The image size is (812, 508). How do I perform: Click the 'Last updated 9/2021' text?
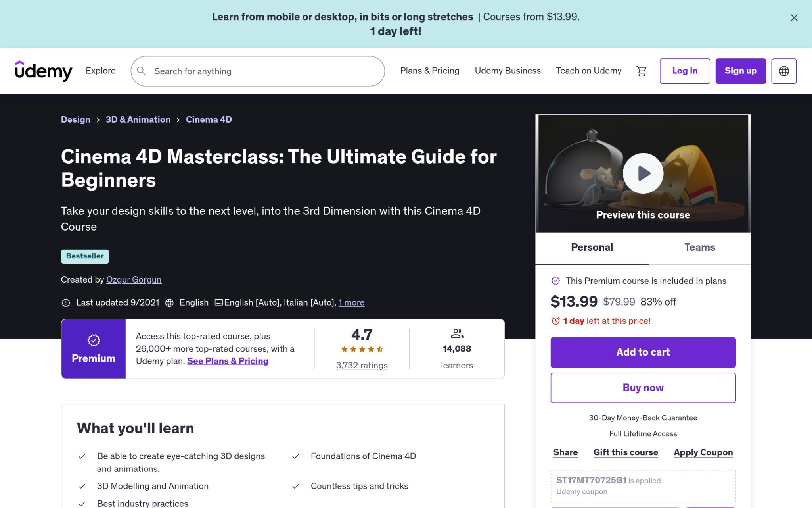click(x=118, y=302)
